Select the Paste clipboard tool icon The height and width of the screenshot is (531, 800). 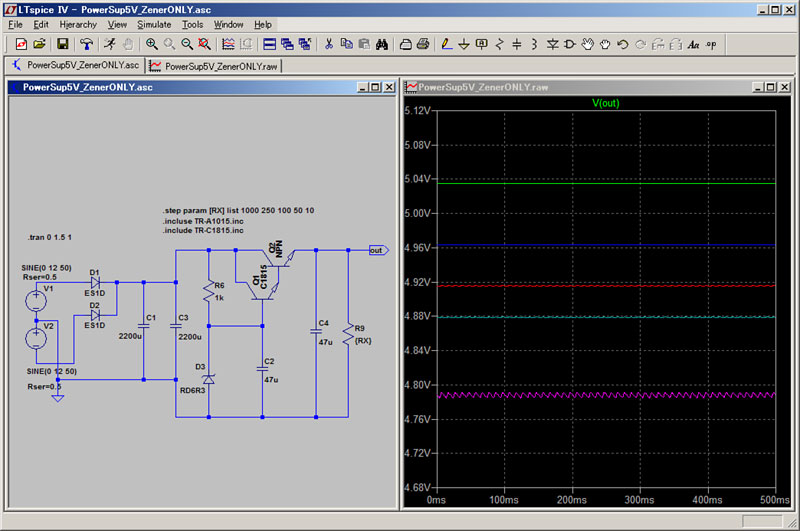coord(364,44)
